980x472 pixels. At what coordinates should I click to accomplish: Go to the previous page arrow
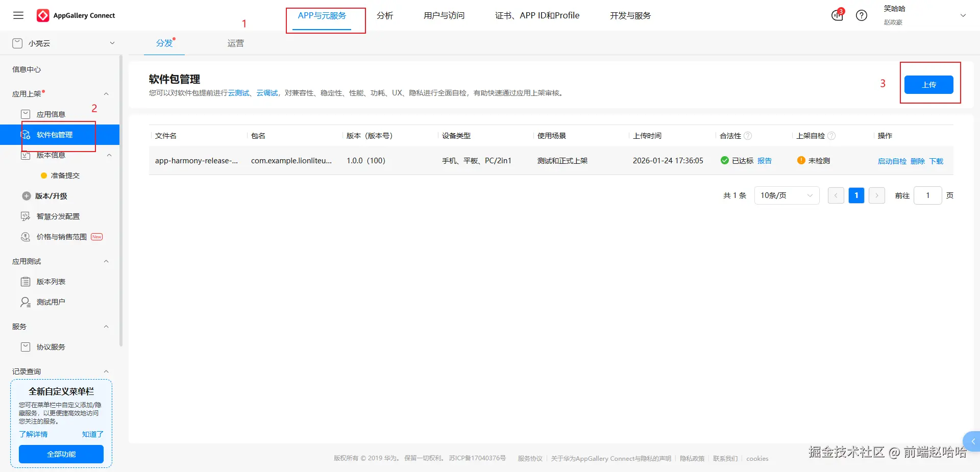pos(836,195)
